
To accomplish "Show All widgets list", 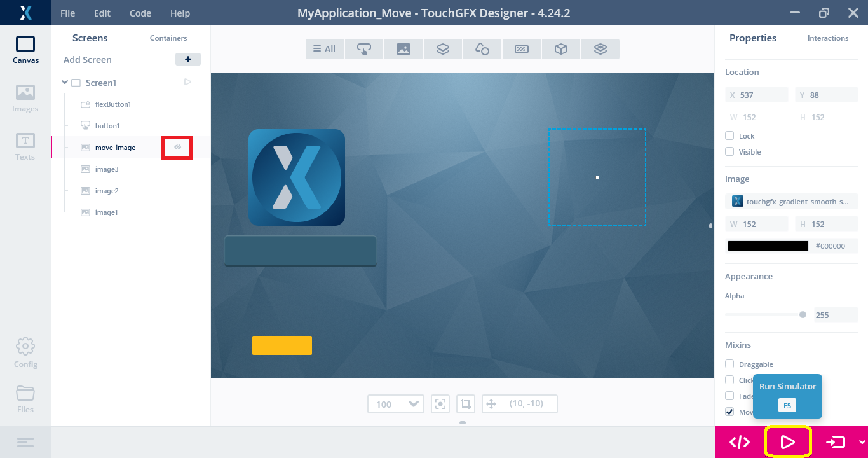I will tap(325, 49).
